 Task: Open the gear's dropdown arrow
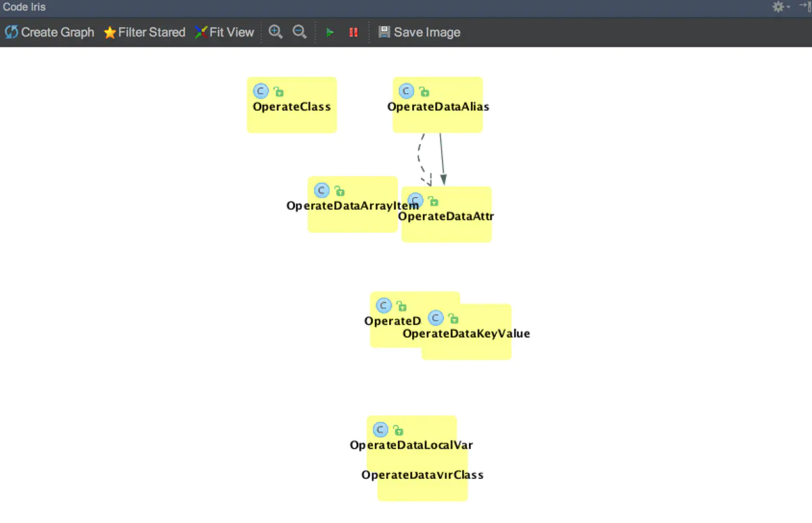tap(787, 7)
